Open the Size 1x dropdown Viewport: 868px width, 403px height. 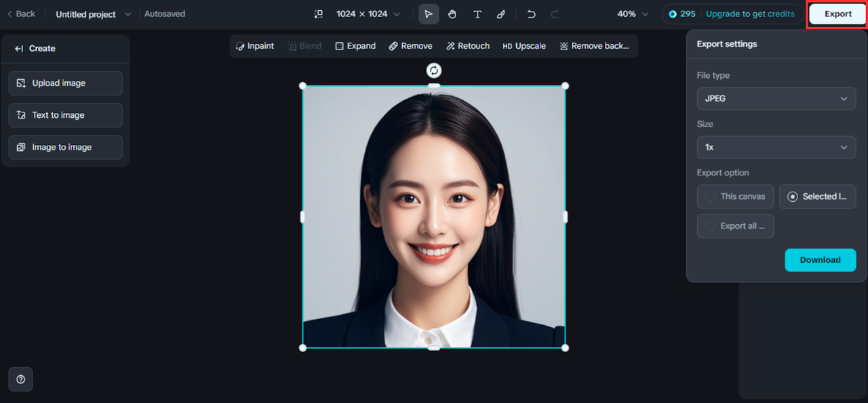pyautogui.click(x=776, y=147)
